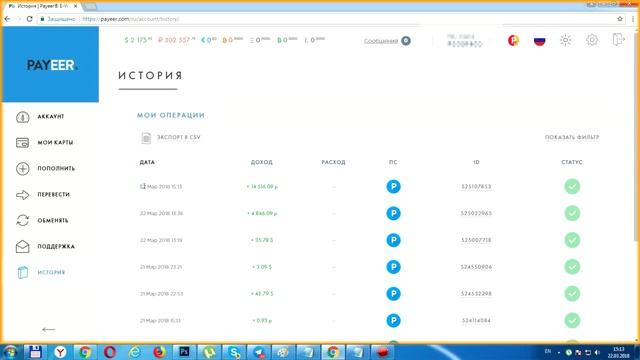
Task: Open Windows Start button
Action: [10, 352]
